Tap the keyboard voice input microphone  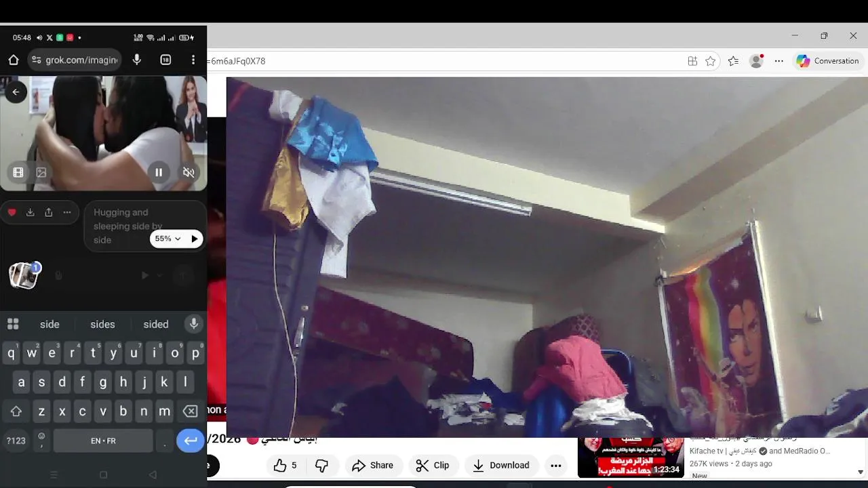tap(194, 324)
